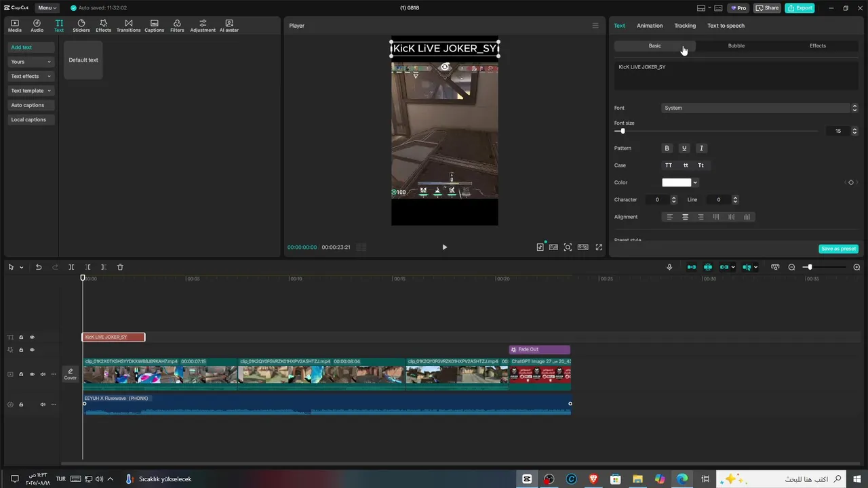
Task: Click the font size slider
Action: tap(717, 131)
